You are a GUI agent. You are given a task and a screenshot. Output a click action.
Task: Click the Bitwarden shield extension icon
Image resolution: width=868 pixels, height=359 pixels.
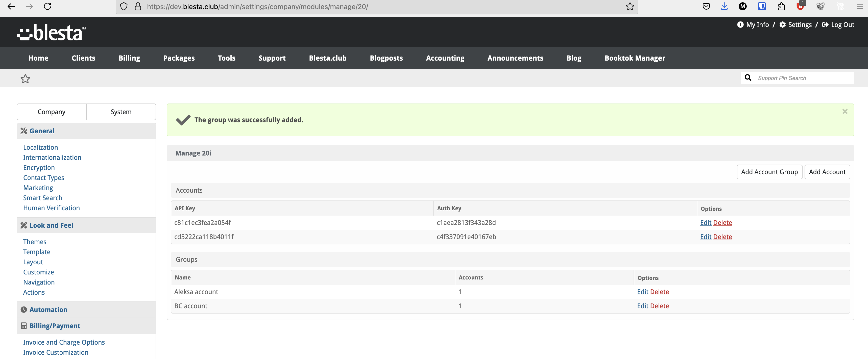(x=762, y=6)
